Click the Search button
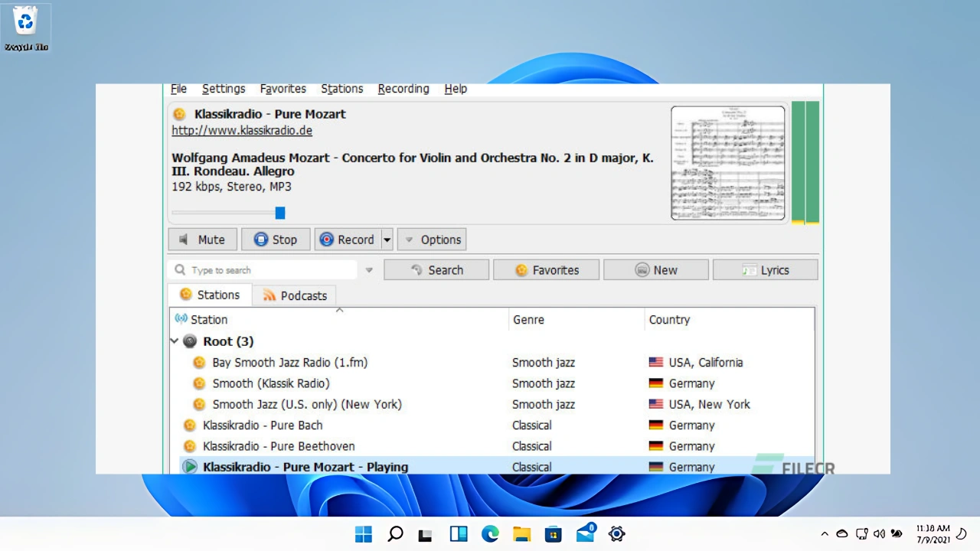 click(x=436, y=270)
